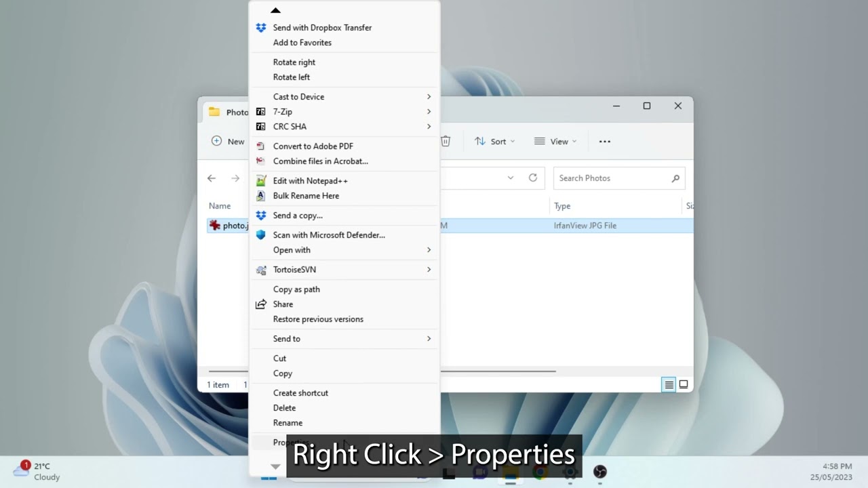
Task: Click the context menu scroll-down arrow
Action: 275,466
